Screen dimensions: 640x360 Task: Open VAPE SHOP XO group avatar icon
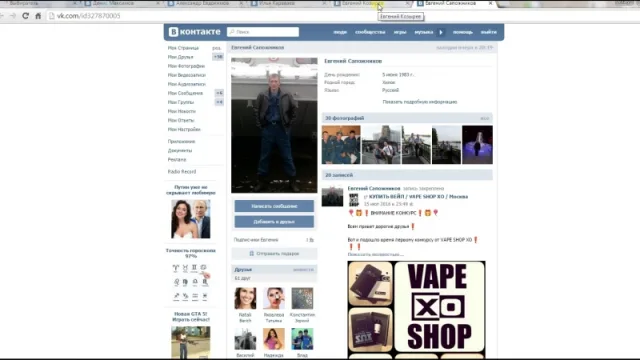coord(353,200)
